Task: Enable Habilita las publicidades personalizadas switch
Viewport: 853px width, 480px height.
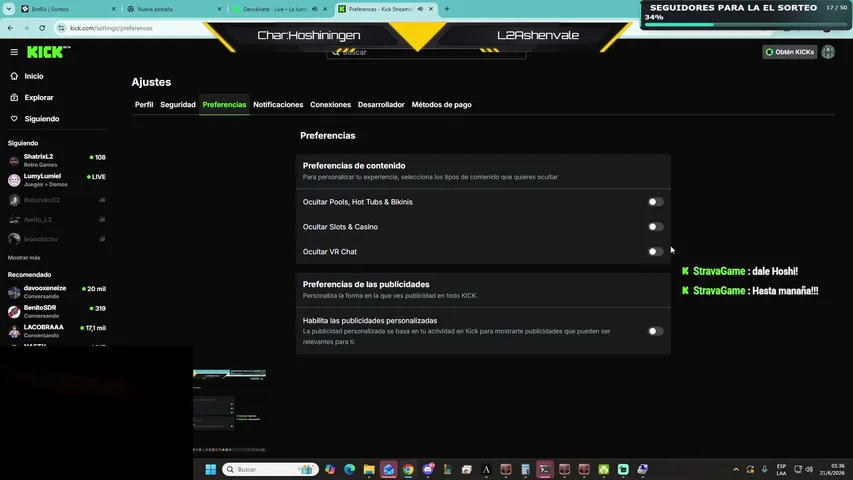Action: click(656, 331)
